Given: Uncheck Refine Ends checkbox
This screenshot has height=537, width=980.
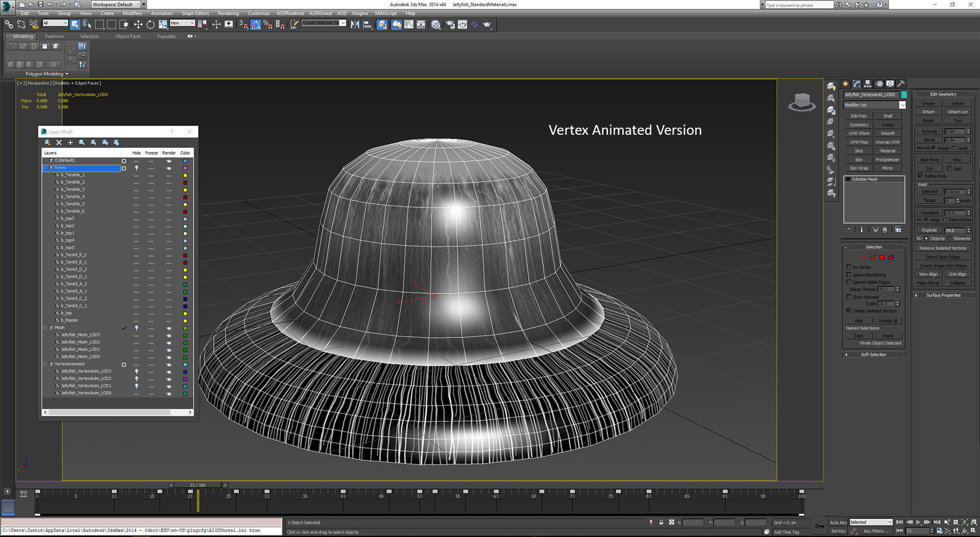Looking at the screenshot, I should 920,176.
